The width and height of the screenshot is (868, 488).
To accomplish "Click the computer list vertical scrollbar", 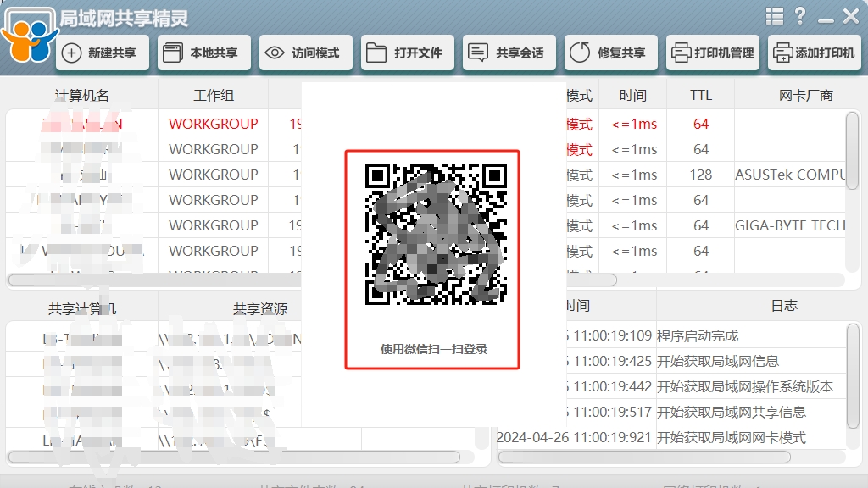I will click(853, 151).
